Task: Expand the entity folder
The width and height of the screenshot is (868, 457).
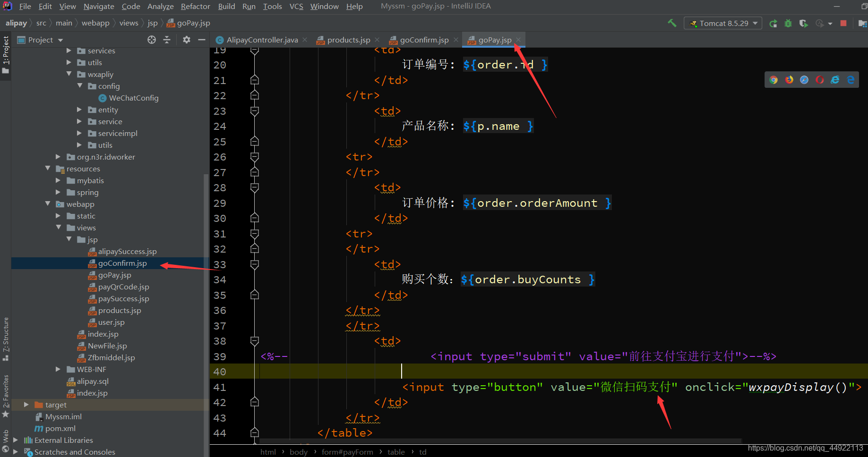Action: pos(79,110)
